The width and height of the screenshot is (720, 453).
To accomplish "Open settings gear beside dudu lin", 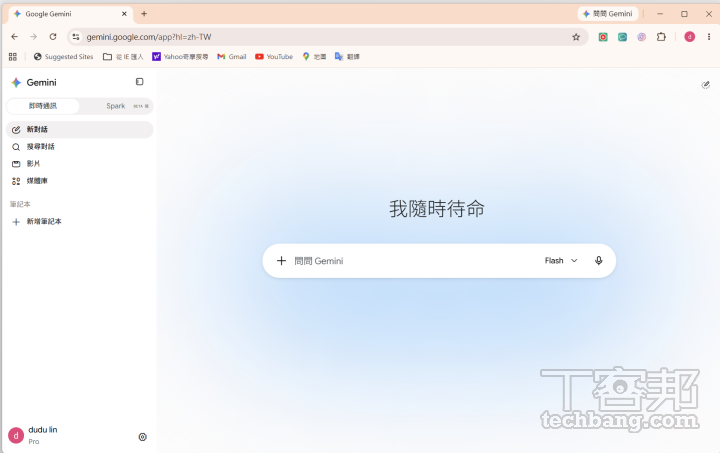I will (x=142, y=437).
